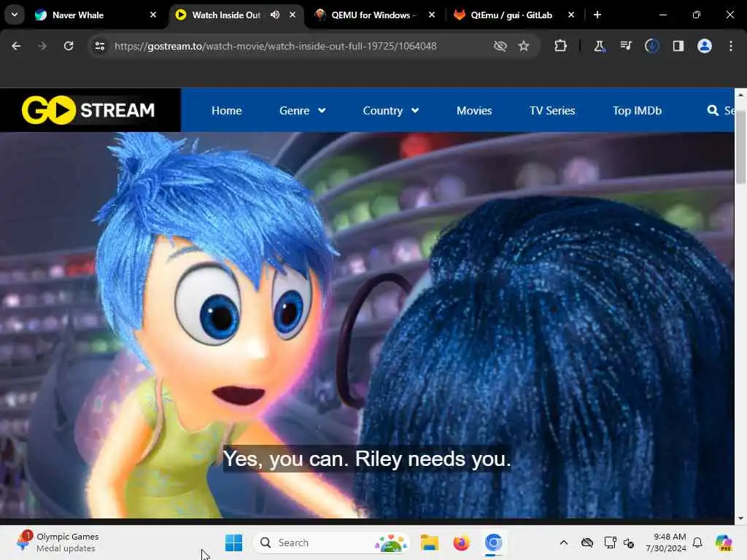
Task: Open the tab search dropdown arrow
Action: 15,15
